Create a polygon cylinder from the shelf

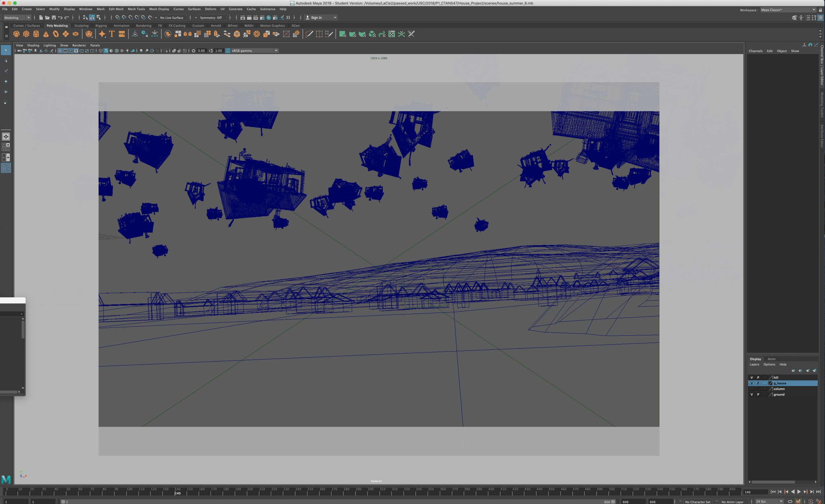36,34
